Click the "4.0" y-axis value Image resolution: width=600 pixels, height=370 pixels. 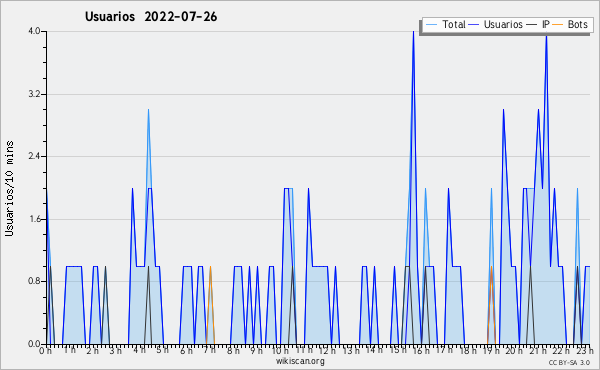click(x=34, y=31)
